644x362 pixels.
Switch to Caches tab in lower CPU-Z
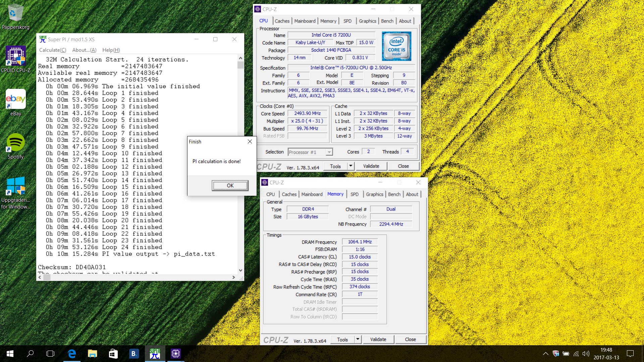point(289,194)
